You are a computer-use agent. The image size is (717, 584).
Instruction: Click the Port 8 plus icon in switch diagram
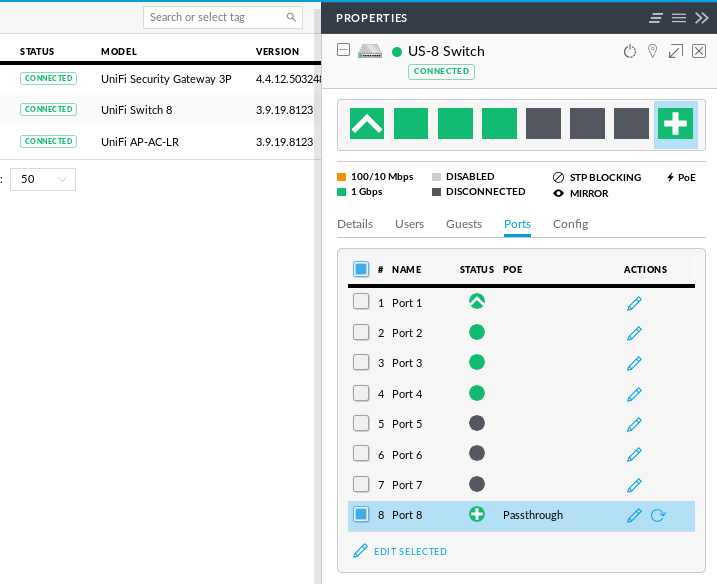click(676, 124)
